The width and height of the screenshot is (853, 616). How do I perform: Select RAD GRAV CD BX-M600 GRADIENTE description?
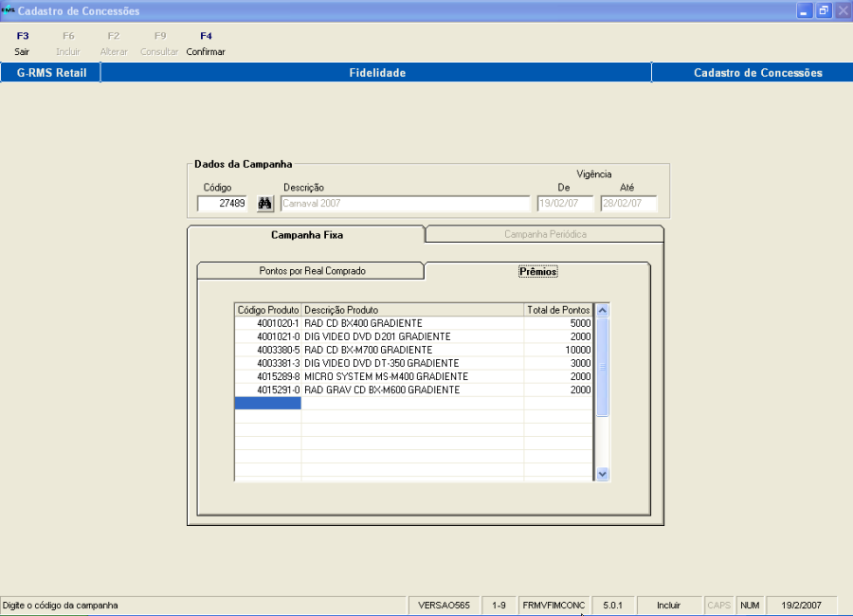(382, 390)
